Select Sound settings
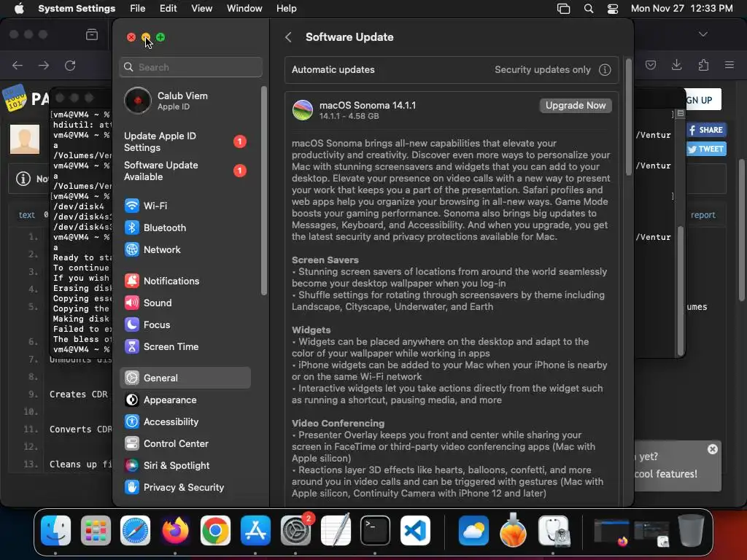Screen dimensions: 747x560 click(x=185, y=303)
